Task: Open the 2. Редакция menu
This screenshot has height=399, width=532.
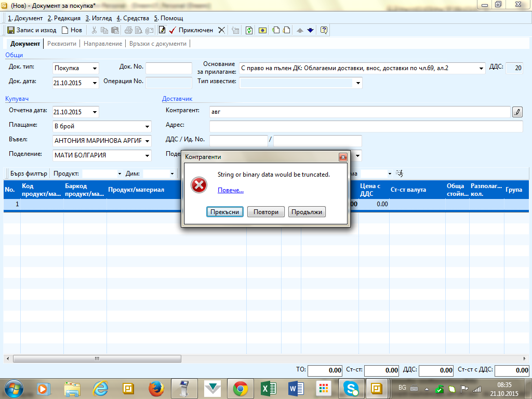Action: [x=64, y=18]
